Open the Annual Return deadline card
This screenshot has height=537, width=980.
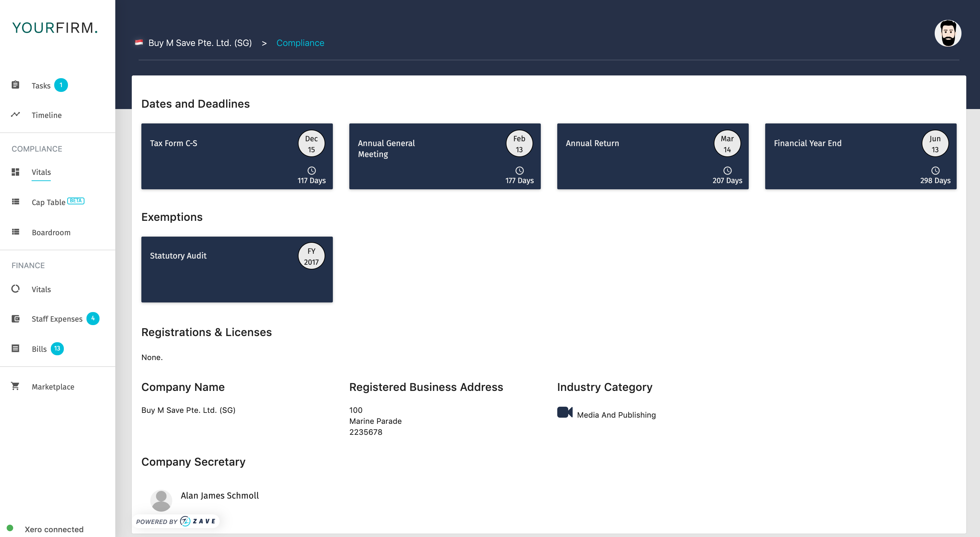coord(653,156)
